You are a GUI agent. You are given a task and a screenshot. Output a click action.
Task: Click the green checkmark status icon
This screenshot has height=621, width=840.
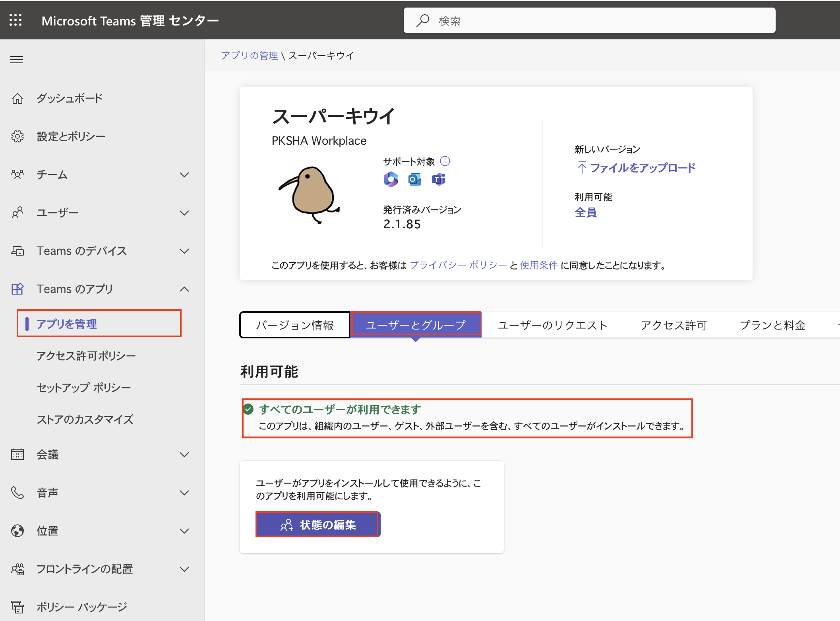click(x=248, y=409)
